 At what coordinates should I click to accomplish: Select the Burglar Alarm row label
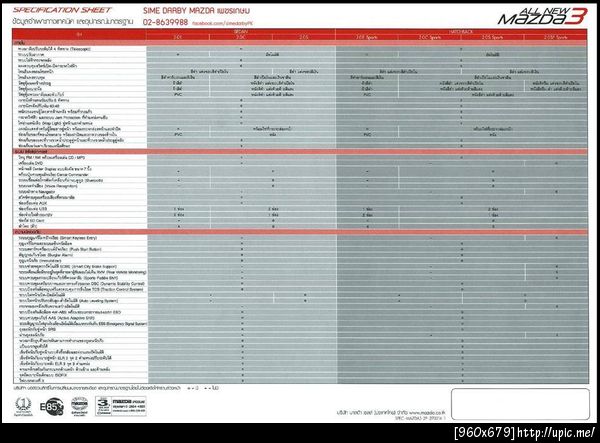[x=46, y=255]
